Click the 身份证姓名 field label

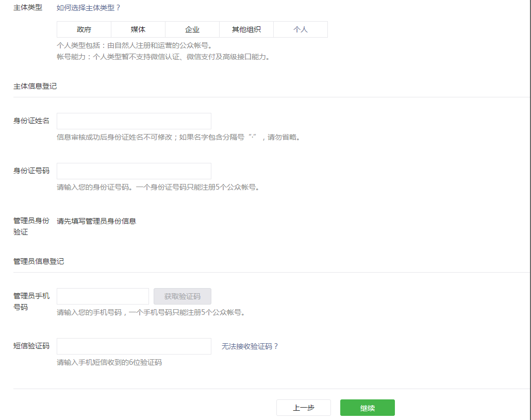(31, 121)
